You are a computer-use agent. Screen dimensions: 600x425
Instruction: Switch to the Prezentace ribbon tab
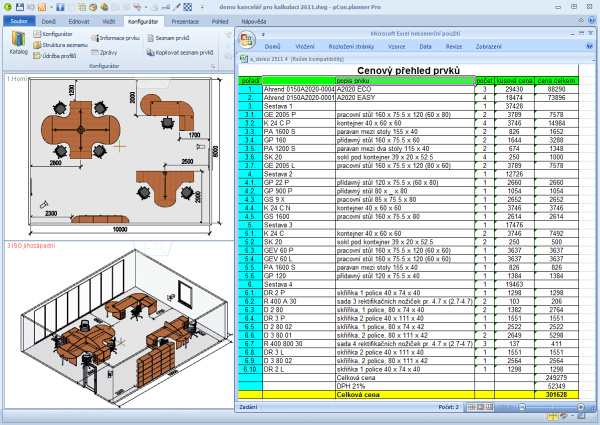point(183,20)
